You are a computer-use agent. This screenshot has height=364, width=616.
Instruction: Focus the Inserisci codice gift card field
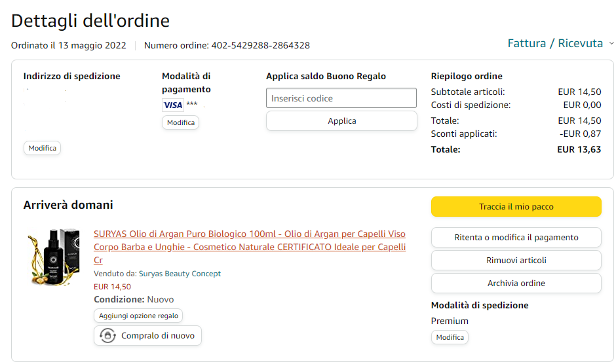(x=341, y=98)
